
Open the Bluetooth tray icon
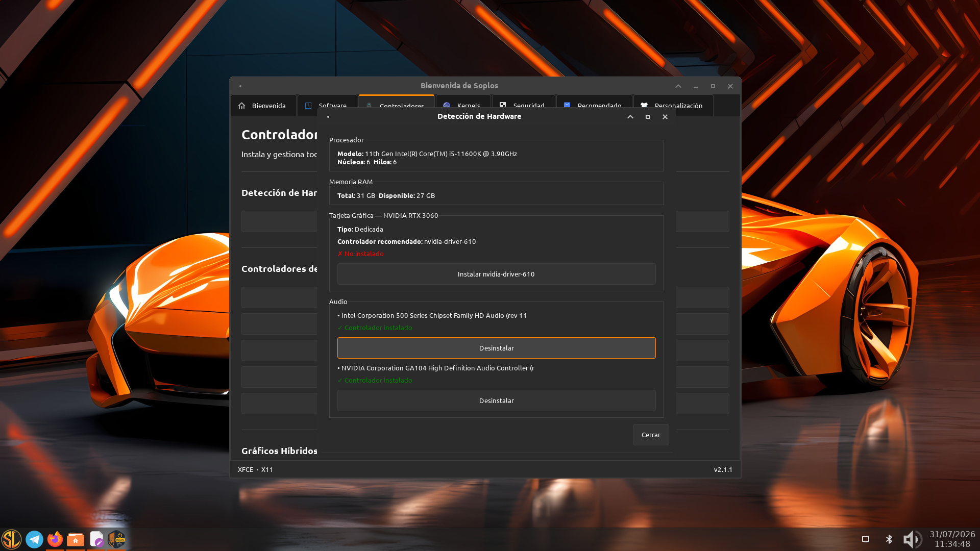(x=889, y=539)
